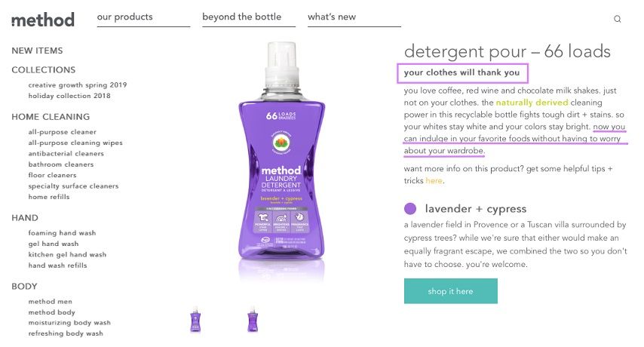This screenshot has height=347, width=644.
Task: Open the method men section
Action: point(50,302)
